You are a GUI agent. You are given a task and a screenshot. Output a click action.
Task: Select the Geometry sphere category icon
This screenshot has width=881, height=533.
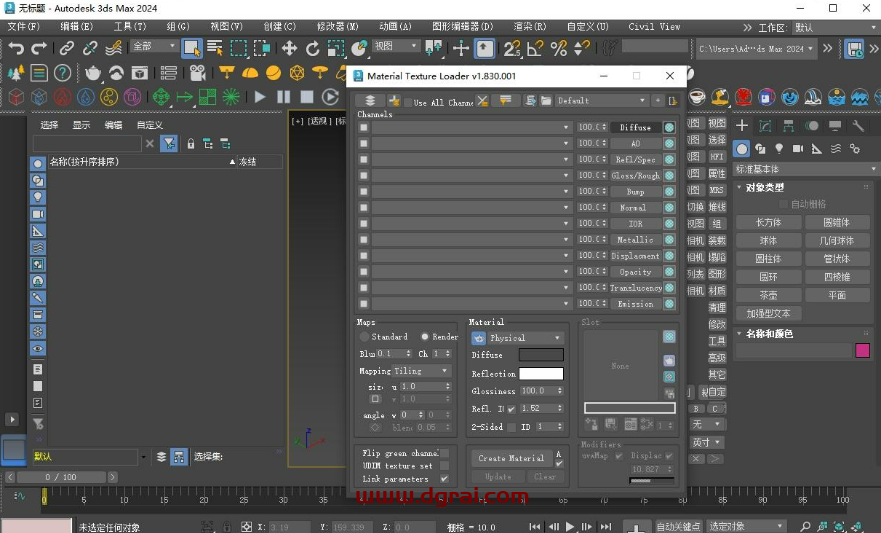pyautogui.click(x=742, y=149)
